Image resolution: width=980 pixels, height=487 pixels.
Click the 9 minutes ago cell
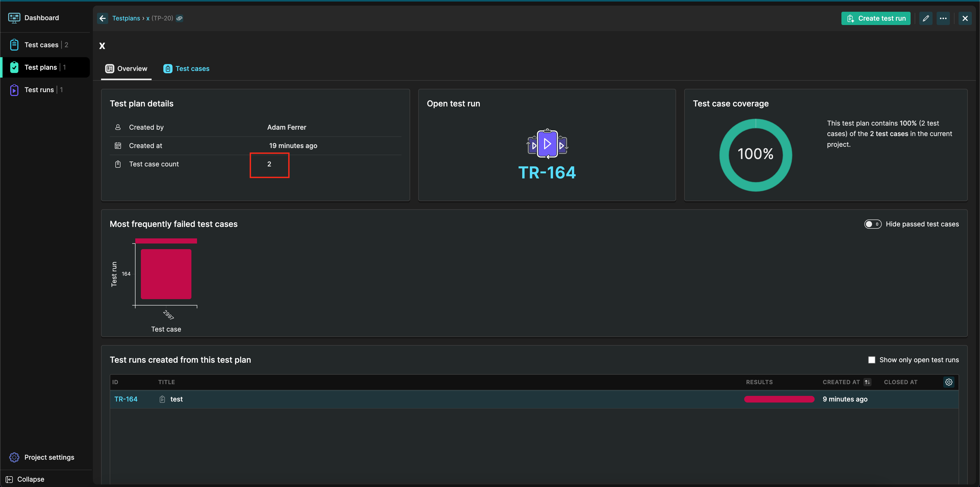[x=845, y=399]
